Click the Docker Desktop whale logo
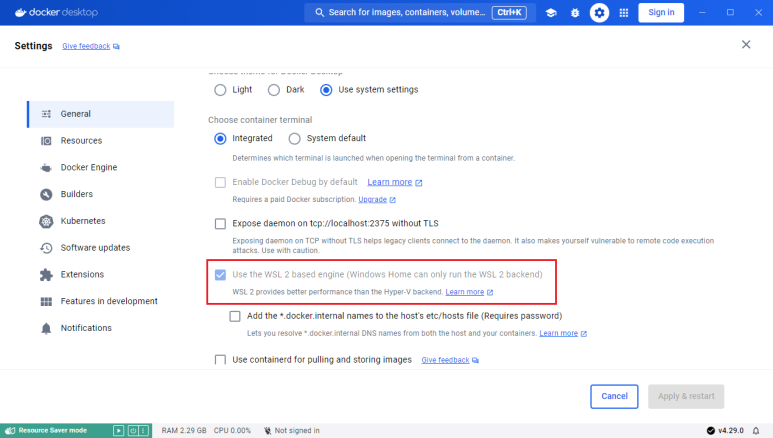This screenshot has width=773, height=438. (20, 12)
